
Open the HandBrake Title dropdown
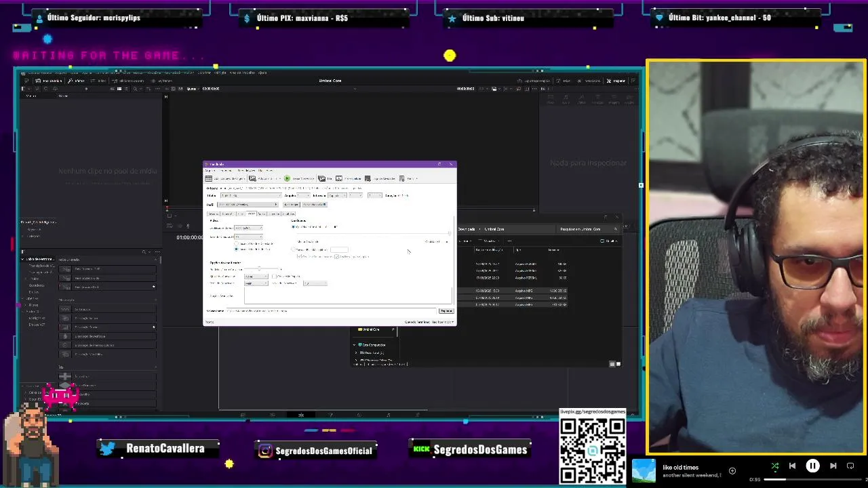251,195
